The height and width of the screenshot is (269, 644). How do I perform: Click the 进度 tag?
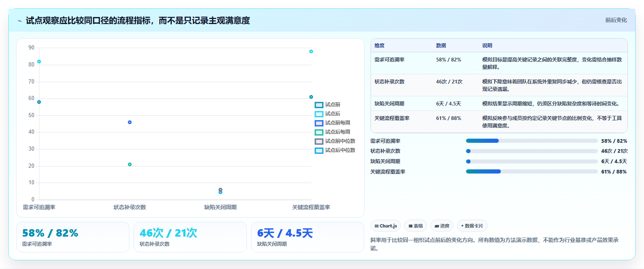442,226
